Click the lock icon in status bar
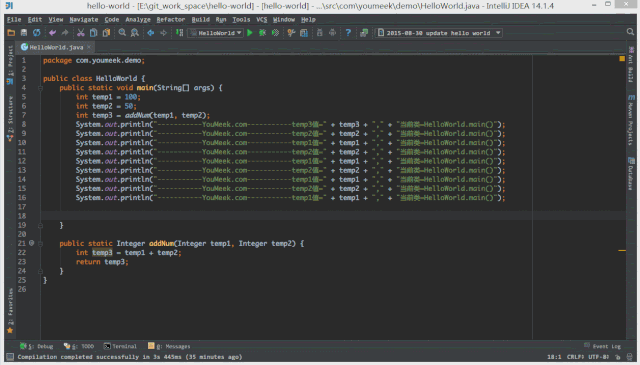 coord(618,357)
